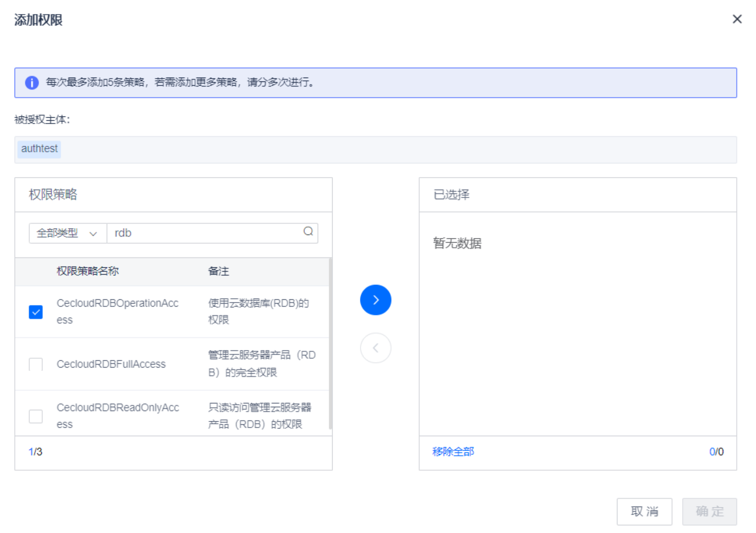Move selected policies right with blue arrow
Image resolution: width=756 pixels, height=533 pixels.
(375, 300)
